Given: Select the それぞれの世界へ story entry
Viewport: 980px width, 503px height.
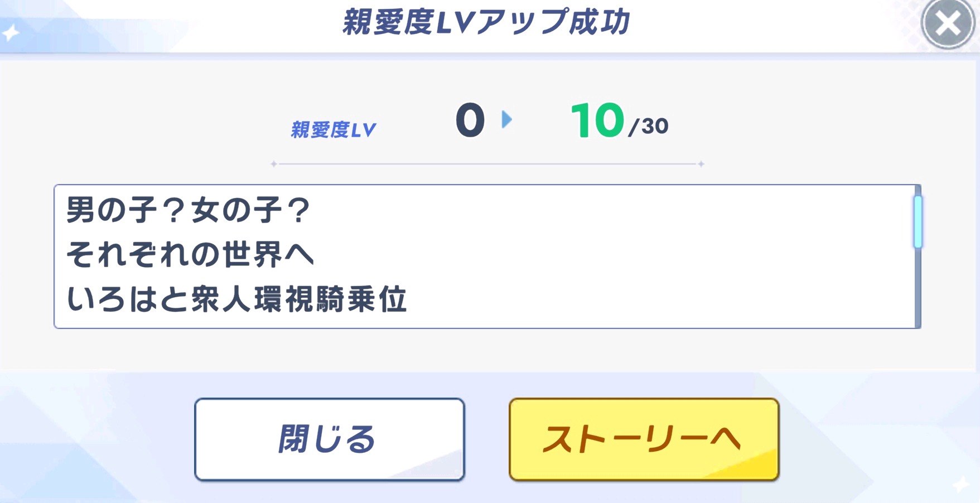Looking at the screenshot, I should click(190, 255).
